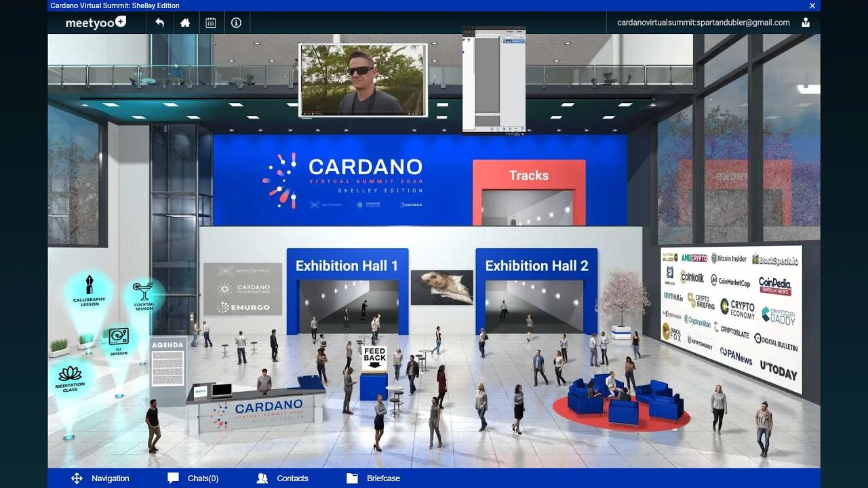Close the Cardano Virtual Summit window
This screenshot has height=488, width=868.
click(812, 5)
